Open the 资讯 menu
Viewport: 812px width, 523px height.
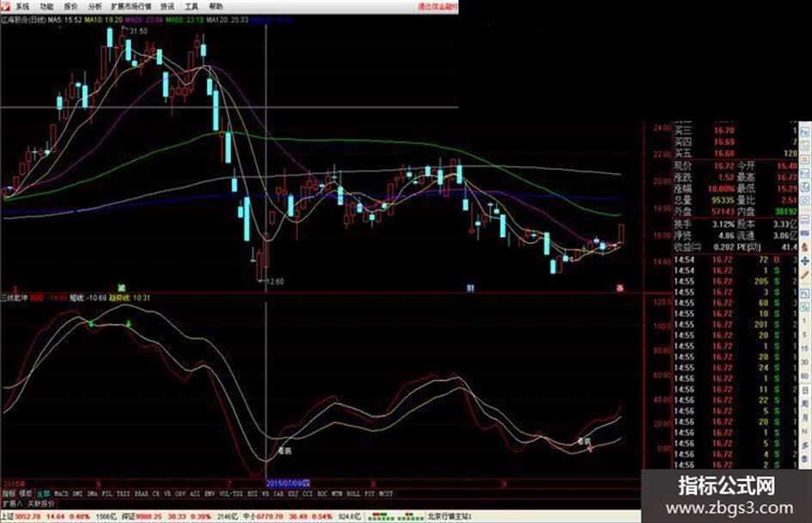pos(167,6)
